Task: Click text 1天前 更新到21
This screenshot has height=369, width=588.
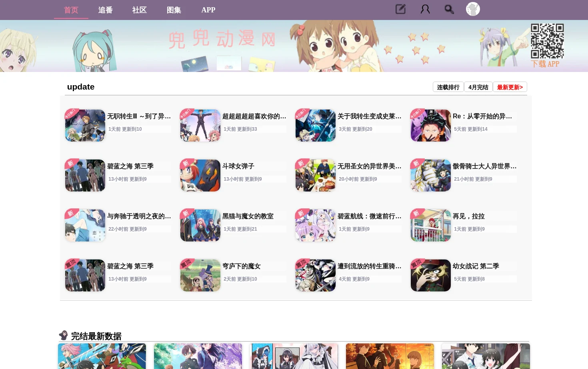Action: 240,229
